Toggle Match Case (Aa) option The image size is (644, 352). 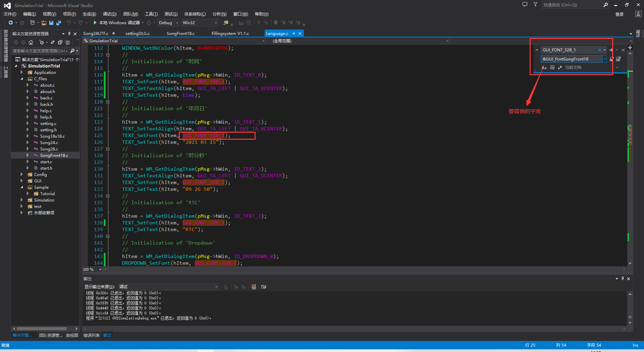click(x=544, y=68)
